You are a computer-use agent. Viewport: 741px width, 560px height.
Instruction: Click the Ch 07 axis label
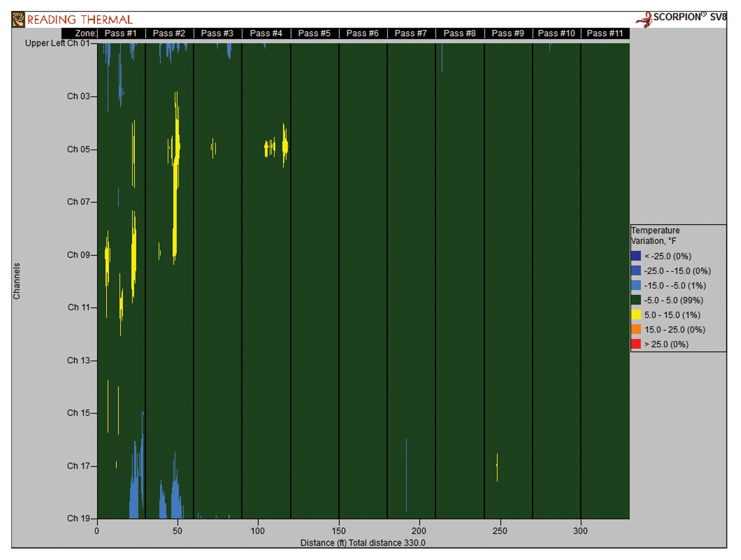click(79, 201)
